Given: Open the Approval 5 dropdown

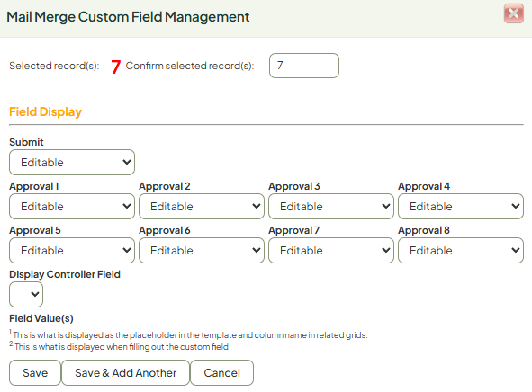Looking at the screenshot, I should 72,250.
